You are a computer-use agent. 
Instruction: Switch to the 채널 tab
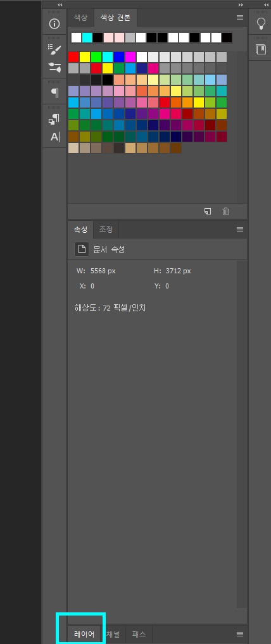pos(113,634)
